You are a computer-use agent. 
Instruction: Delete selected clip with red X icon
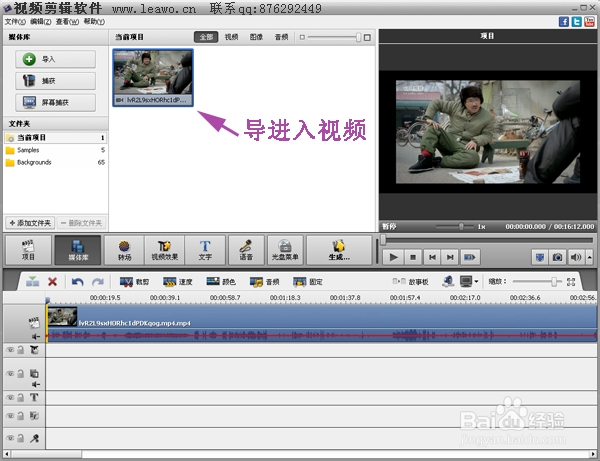pos(52,282)
